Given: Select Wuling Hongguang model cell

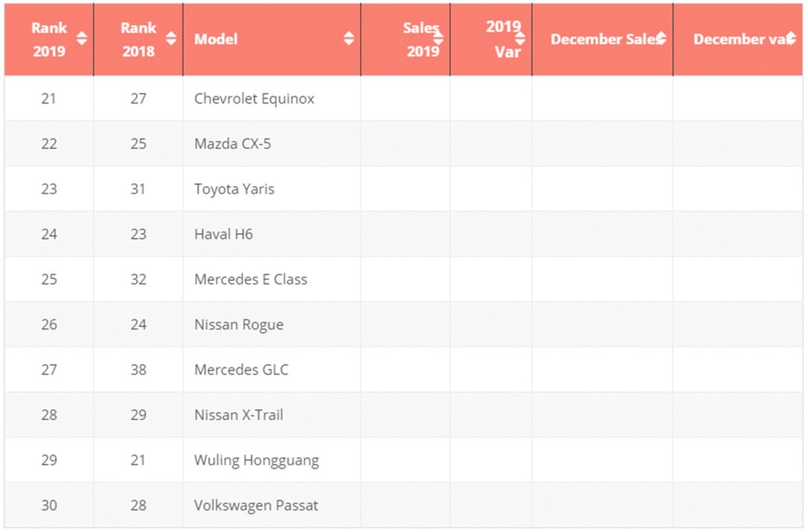Looking at the screenshot, I should click(x=257, y=460).
